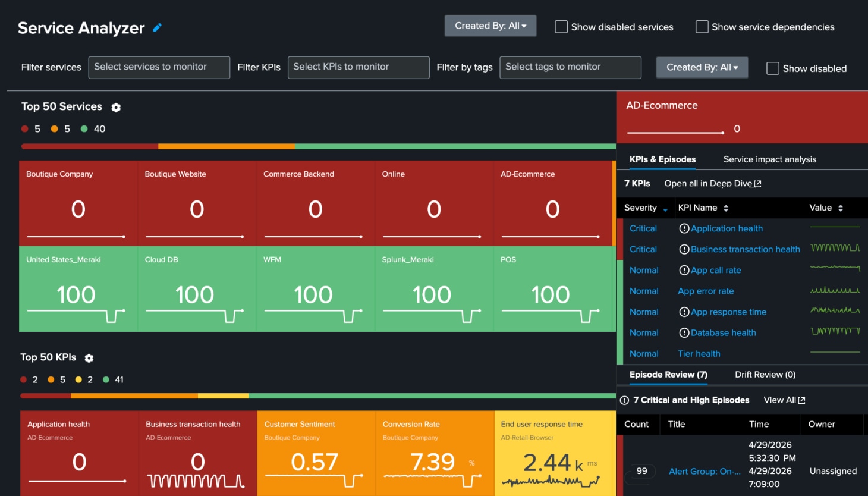Click the external link icon after View All
This screenshot has width=868, height=496.
pos(801,400)
